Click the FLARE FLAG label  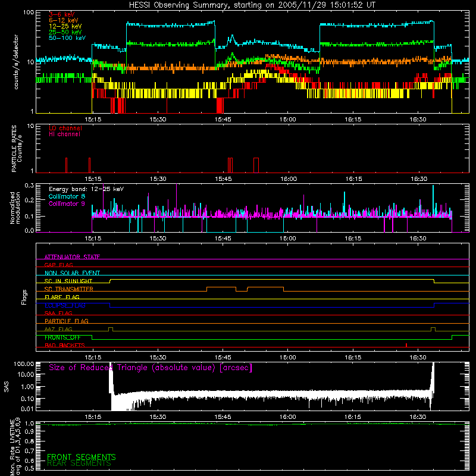62,297
